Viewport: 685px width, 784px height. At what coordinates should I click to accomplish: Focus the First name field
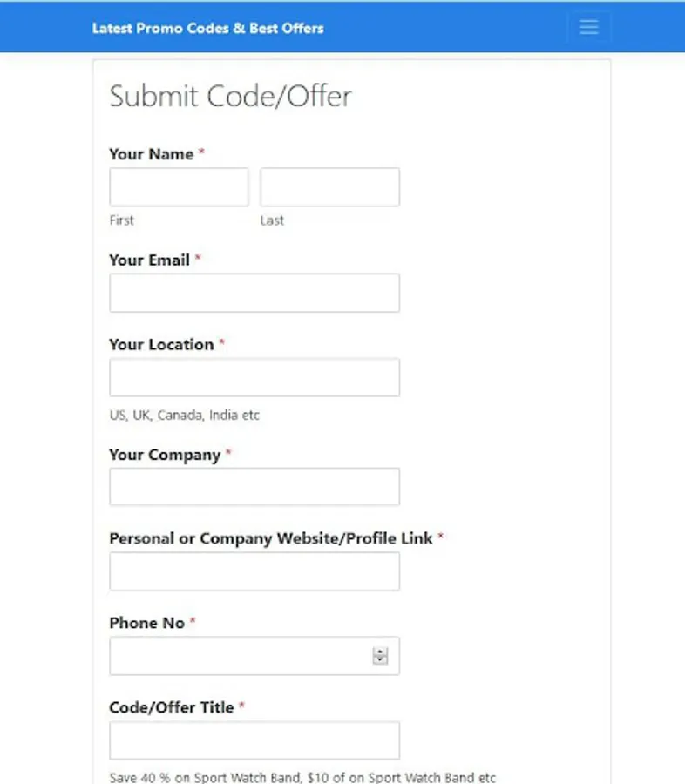(179, 187)
